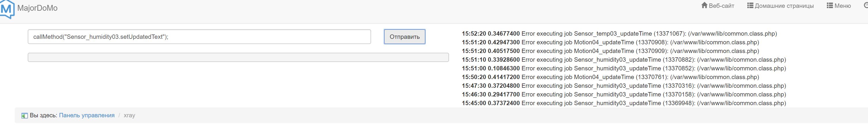This screenshot has width=868, height=128.
Task: Click the list icon beside Меню
Action: (x=830, y=6)
